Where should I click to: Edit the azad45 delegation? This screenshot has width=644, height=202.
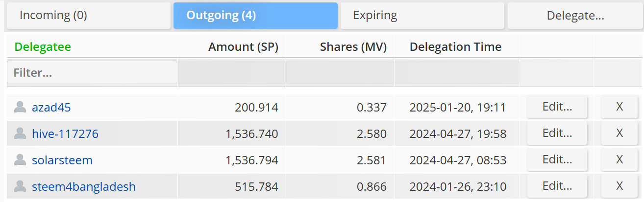tap(557, 107)
